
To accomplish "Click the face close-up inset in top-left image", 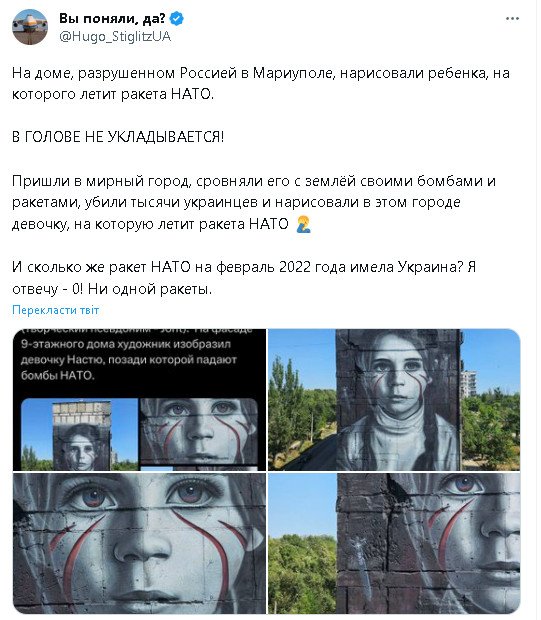I will point(199,431).
